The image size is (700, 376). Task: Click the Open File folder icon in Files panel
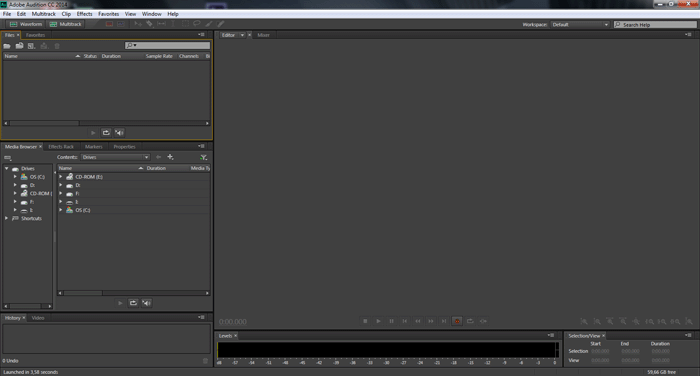coord(7,46)
